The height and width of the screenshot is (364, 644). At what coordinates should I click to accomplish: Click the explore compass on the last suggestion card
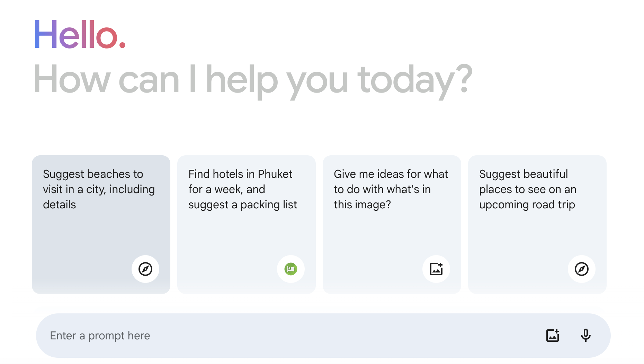tap(582, 269)
